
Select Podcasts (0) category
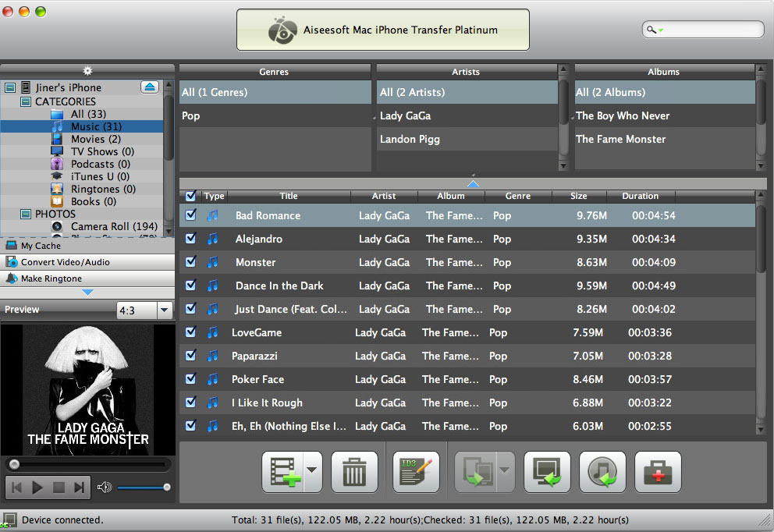[x=101, y=164]
